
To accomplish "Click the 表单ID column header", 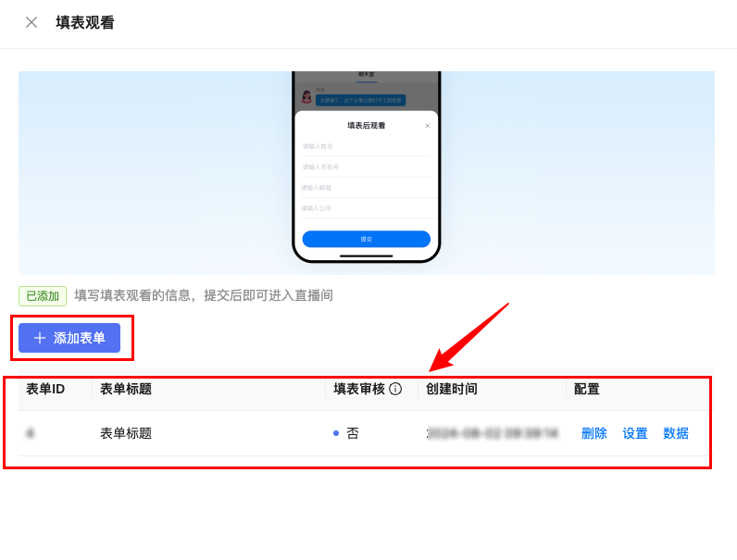I will pos(45,389).
